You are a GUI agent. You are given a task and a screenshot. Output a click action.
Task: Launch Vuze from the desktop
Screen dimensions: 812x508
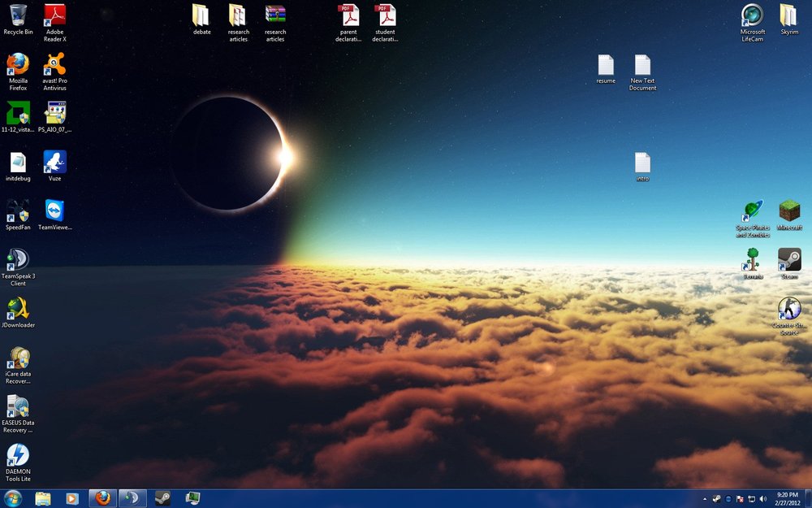pos(55,167)
